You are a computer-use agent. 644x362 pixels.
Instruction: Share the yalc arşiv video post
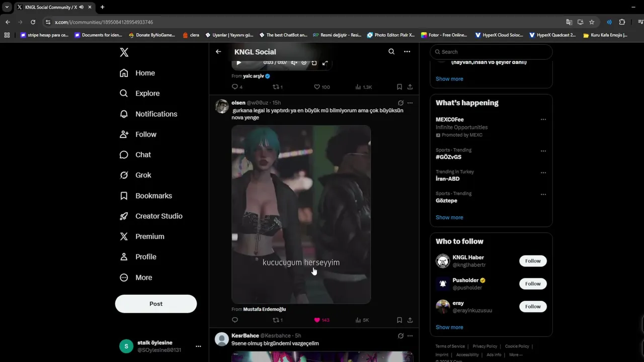410,87
